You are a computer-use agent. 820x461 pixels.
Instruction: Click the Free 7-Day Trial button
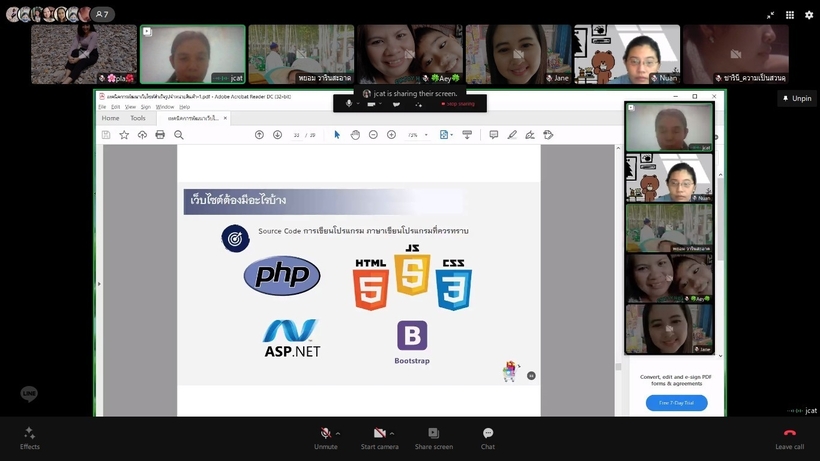(676, 403)
